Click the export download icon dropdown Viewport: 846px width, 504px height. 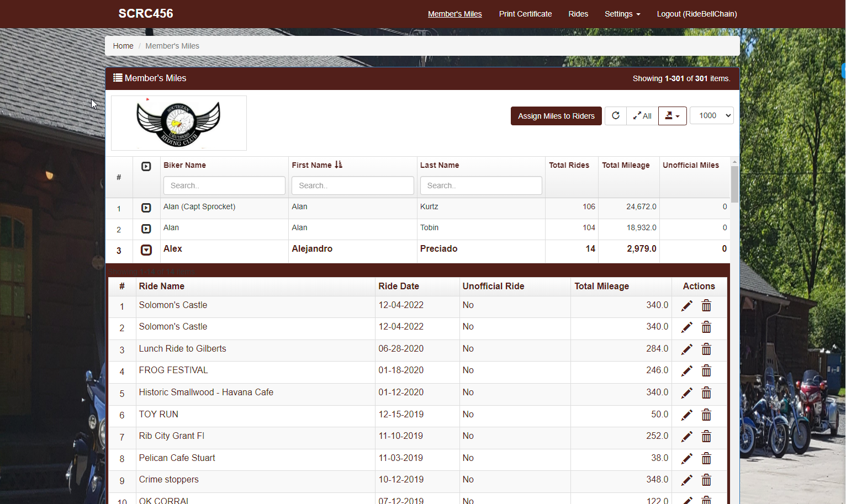coord(672,116)
